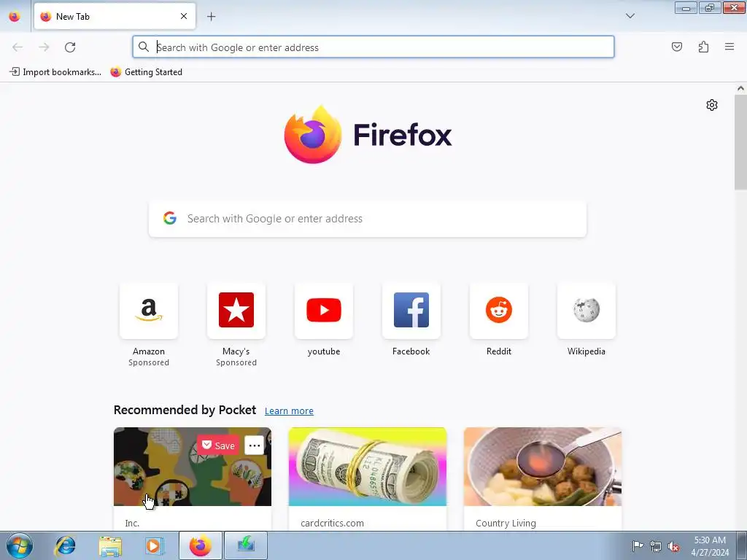
Task: Click the Firefox logo on page
Action: (368, 134)
